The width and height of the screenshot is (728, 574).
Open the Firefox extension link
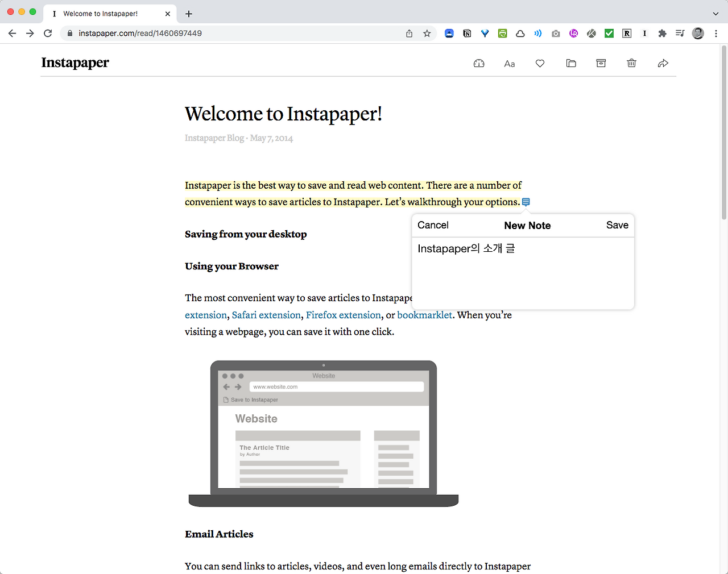pos(344,315)
